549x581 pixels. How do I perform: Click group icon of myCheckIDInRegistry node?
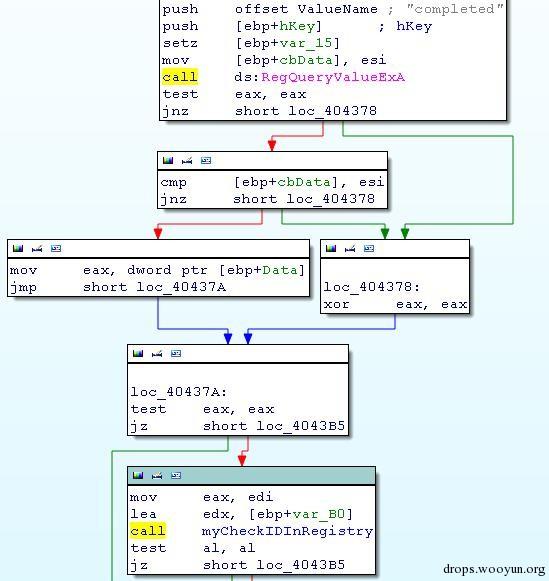point(176,475)
